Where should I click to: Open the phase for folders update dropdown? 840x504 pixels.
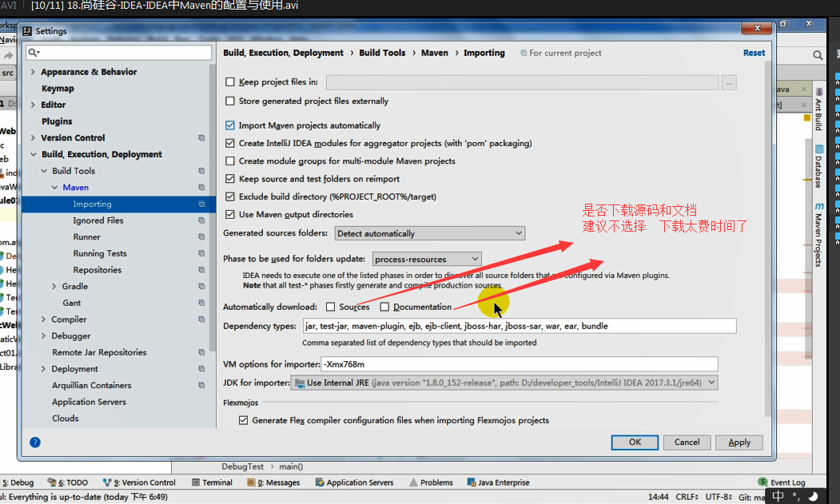(x=427, y=260)
